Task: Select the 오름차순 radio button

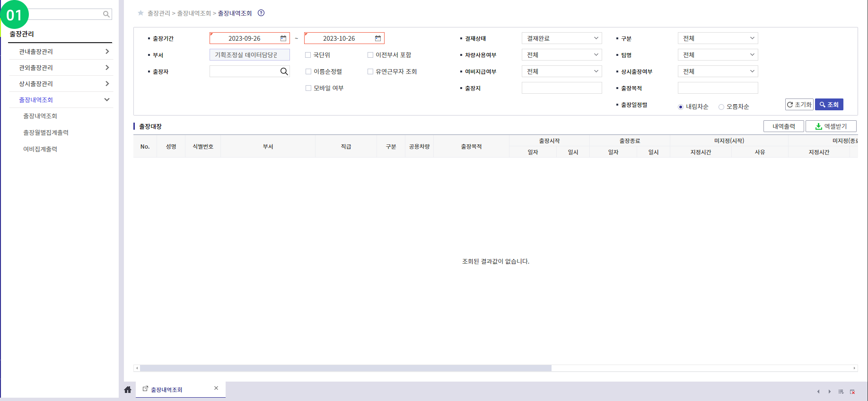Action: 721,107
